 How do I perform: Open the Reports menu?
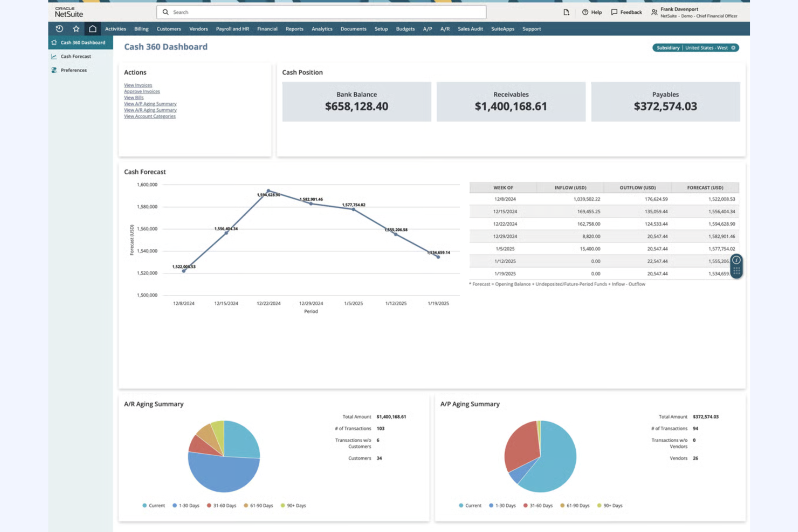click(294, 29)
